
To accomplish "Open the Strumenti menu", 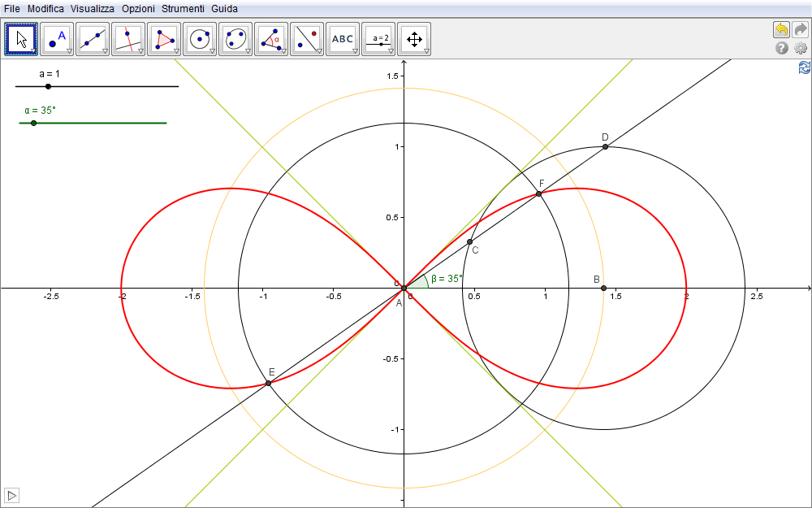I will [183, 8].
